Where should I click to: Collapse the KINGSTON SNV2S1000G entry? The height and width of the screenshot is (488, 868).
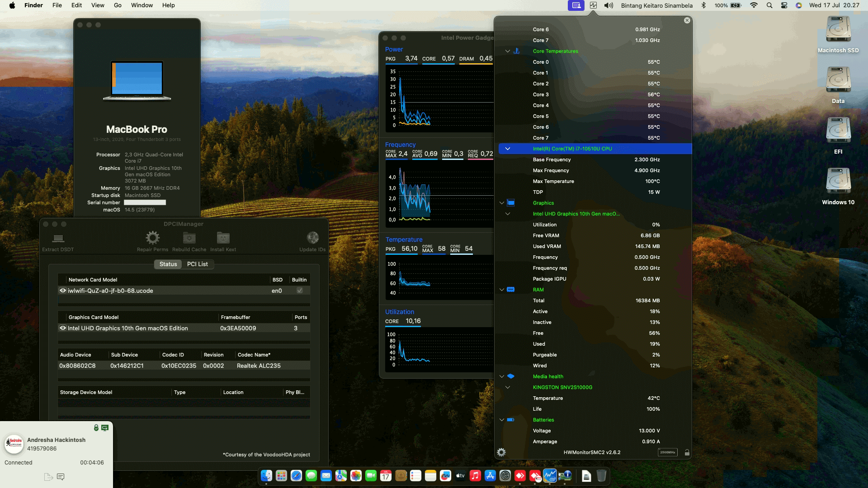(508, 387)
